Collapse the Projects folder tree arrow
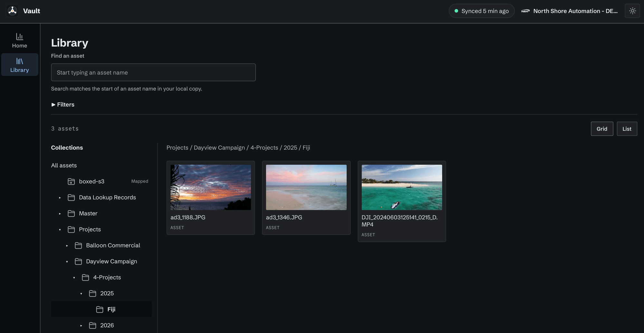The width and height of the screenshot is (644, 333). point(60,230)
